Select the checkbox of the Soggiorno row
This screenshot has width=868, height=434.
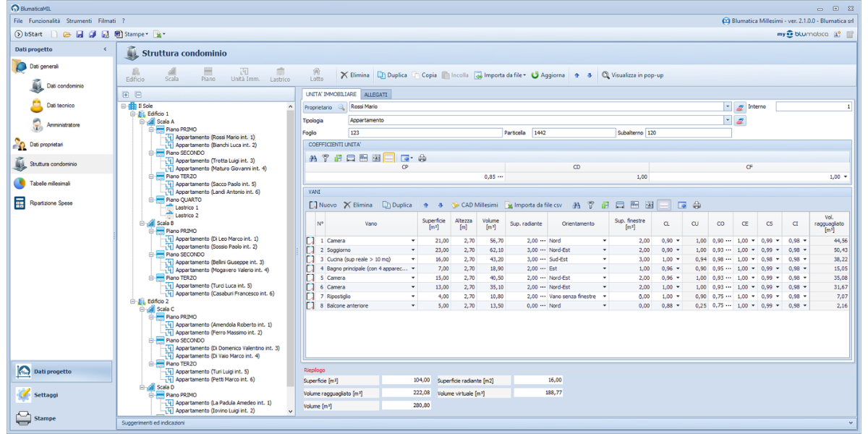click(310, 250)
